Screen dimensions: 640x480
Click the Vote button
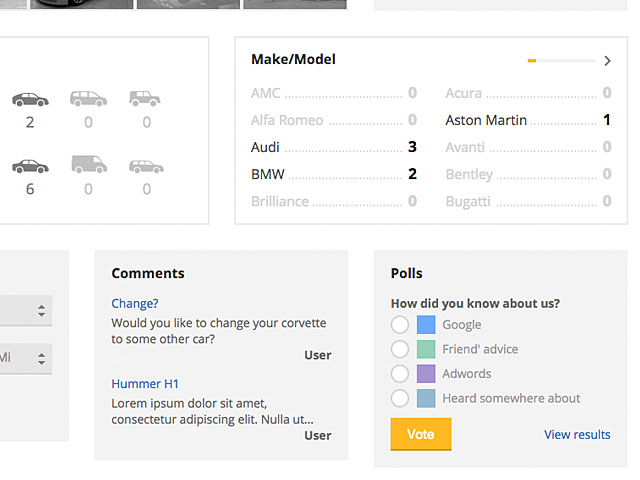click(x=421, y=434)
